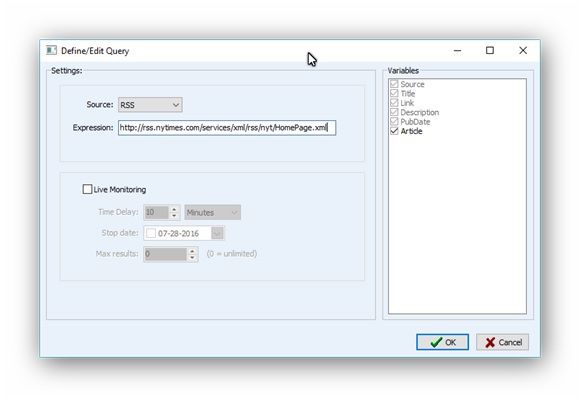Click the Settings group label
The image size is (580, 397).
pyautogui.click(x=67, y=71)
